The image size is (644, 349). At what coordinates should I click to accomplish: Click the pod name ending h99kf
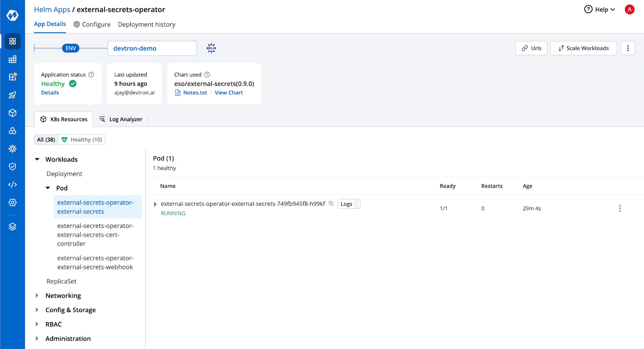tap(243, 204)
